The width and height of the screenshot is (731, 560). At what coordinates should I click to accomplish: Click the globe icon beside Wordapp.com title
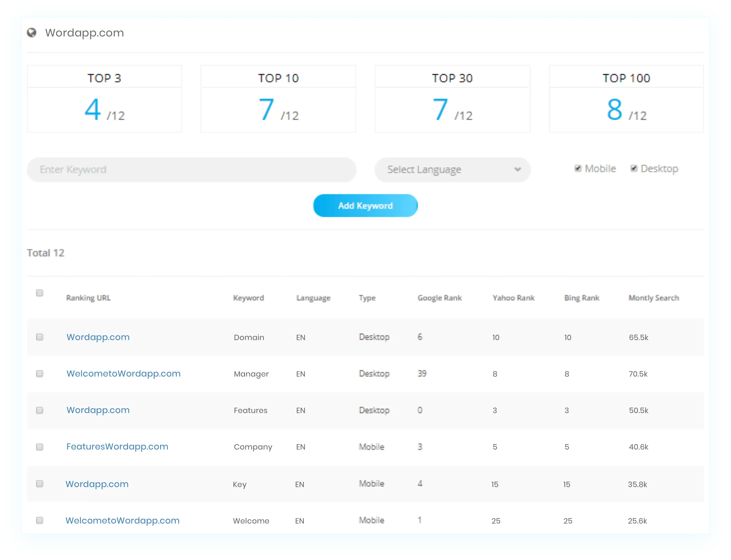point(32,33)
